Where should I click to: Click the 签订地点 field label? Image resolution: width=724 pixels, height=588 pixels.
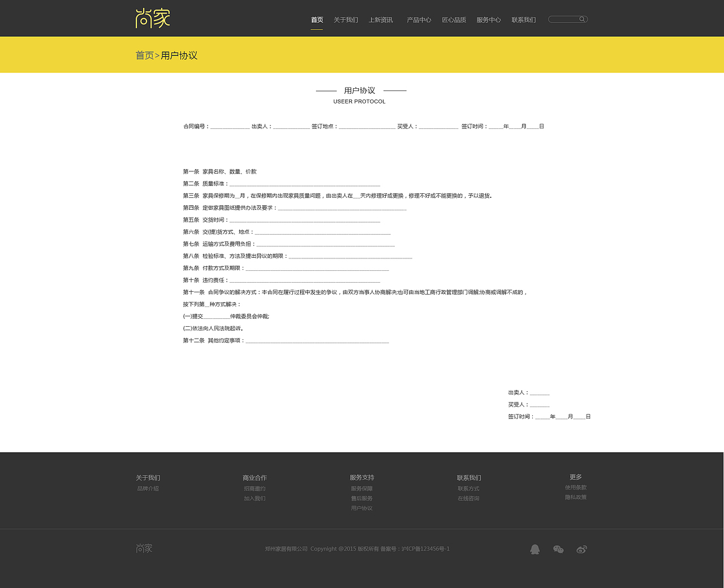325,126
